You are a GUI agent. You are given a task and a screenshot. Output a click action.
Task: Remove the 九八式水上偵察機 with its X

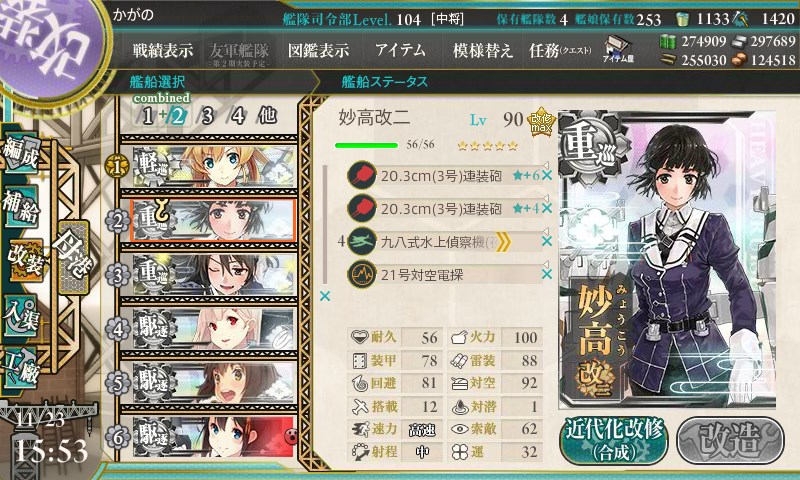[x=546, y=241]
